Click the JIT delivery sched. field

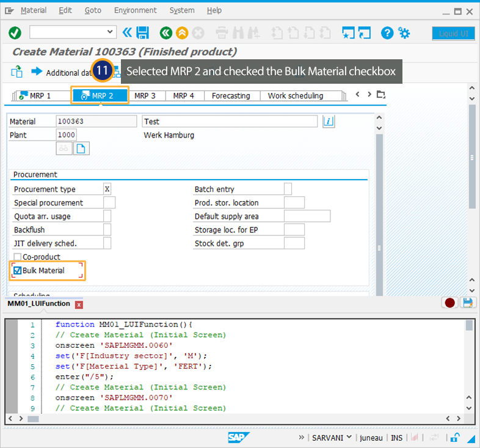tap(107, 243)
